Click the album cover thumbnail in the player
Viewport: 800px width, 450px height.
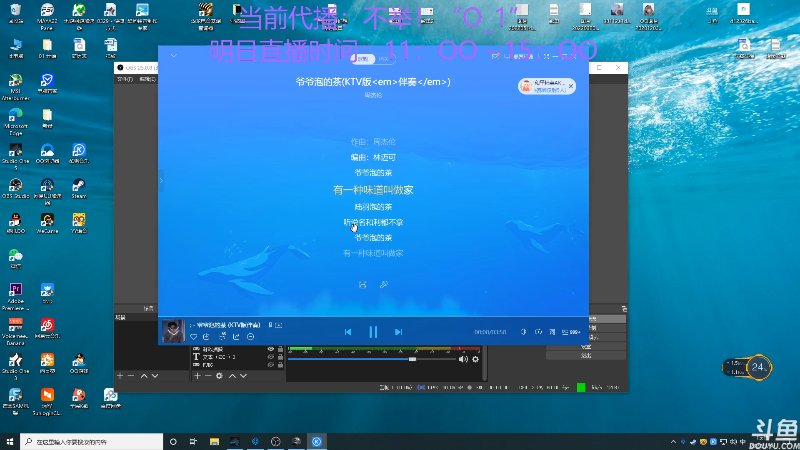[x=173, y=331]
